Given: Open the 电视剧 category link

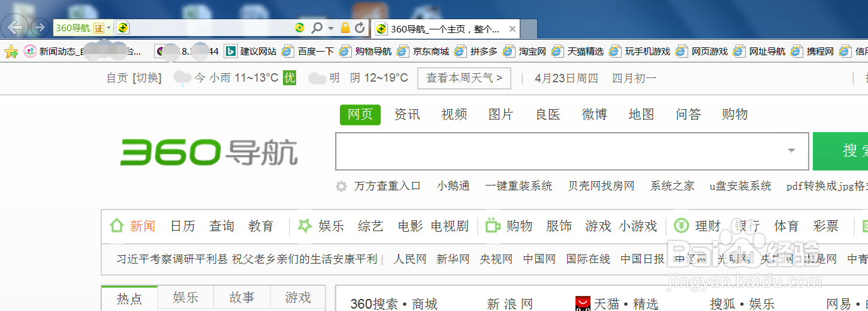Looking at the screenshot, I should point(450,226).
